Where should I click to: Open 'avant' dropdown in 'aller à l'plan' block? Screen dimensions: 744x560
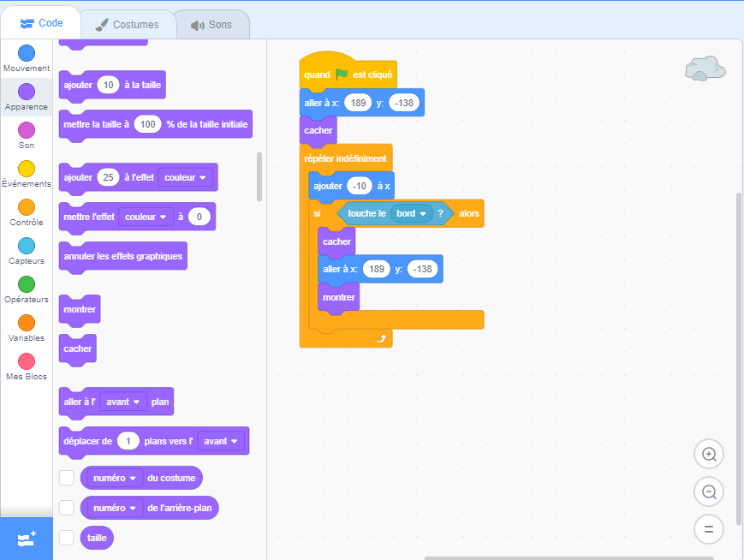point(122,402)
